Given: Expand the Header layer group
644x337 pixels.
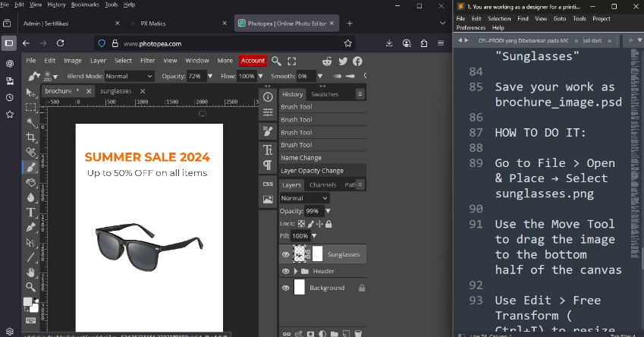Looking at the screenshot, I should tap(296, 271).
